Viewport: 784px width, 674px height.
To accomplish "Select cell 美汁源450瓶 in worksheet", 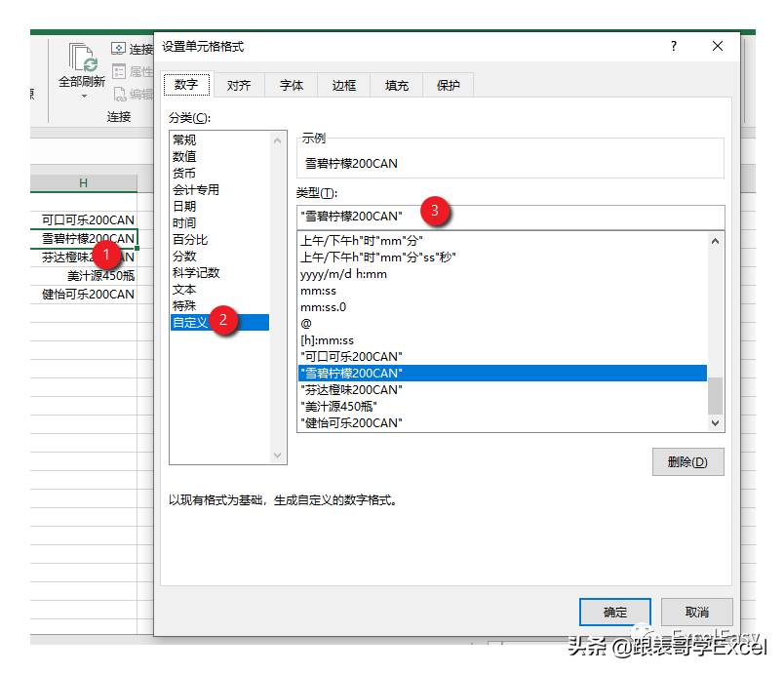I will tap(84, 275).
